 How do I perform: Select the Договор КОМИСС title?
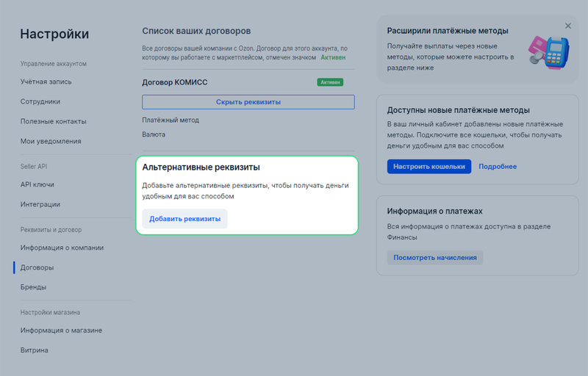[x=175, y=82]
